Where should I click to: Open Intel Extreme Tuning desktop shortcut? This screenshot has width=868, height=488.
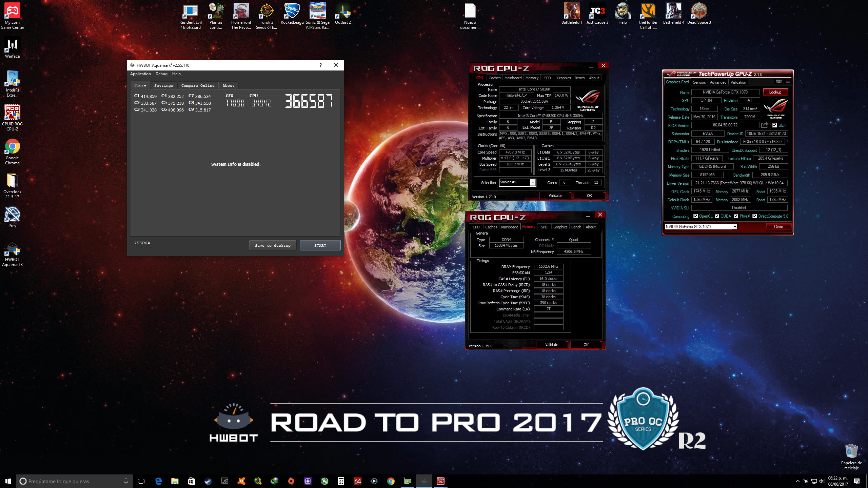[x=12, y=84]
